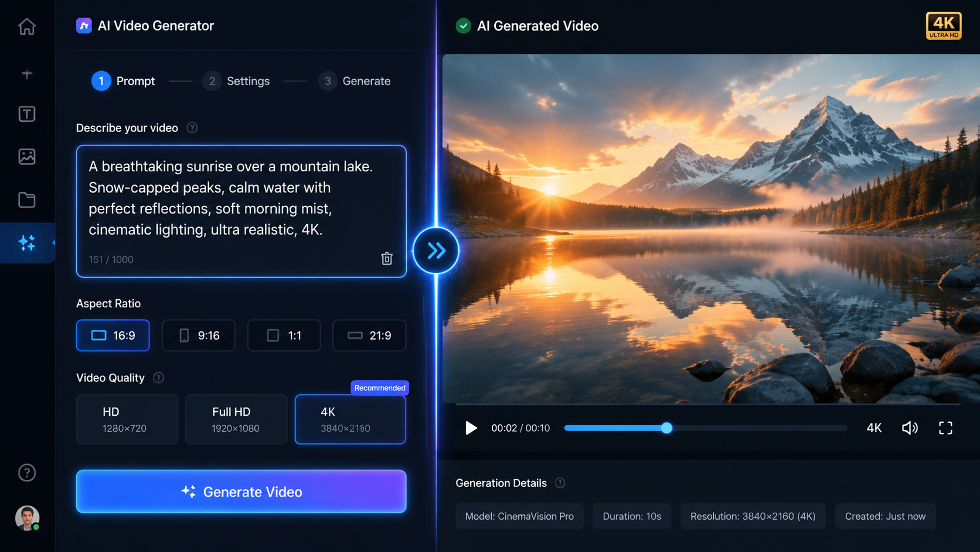Viewport: 980px width, 552px height.
Task: Mute the video with the speaker icon
Action: tap(910, 428)
